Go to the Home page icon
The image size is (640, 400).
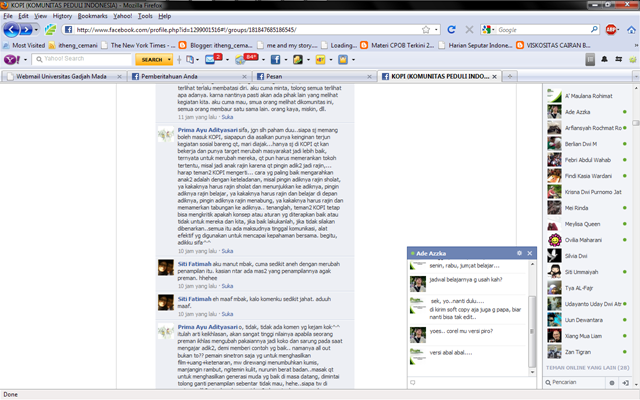click(x=631, y=30)
